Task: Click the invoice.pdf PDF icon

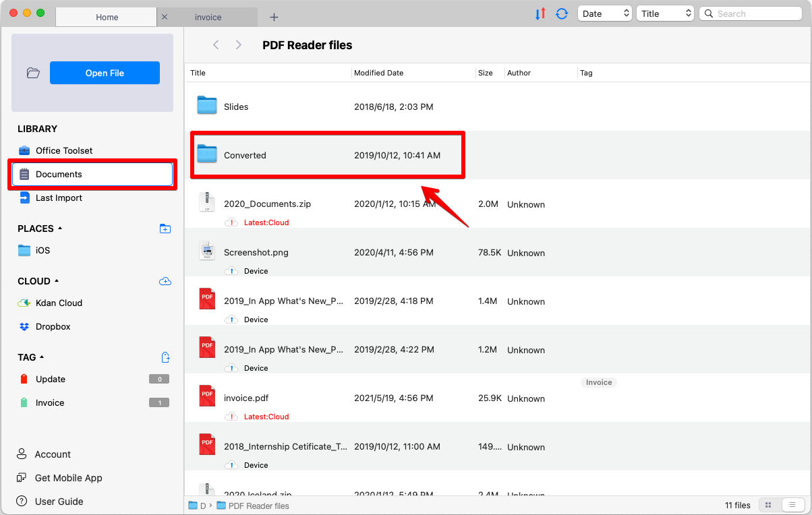Action: click(207, 396)
